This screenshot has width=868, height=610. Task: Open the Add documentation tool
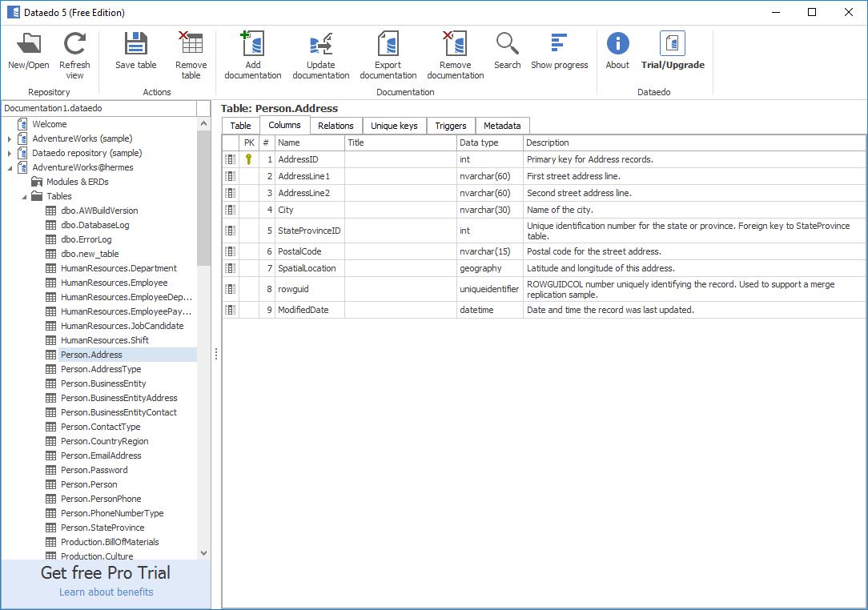(x=253, y=45)
